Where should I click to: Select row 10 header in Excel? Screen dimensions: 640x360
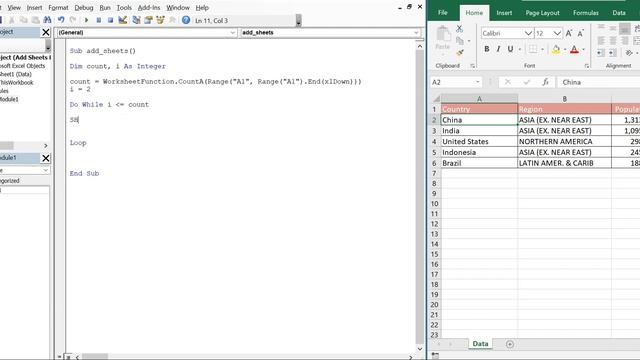[x=434, y=204]
